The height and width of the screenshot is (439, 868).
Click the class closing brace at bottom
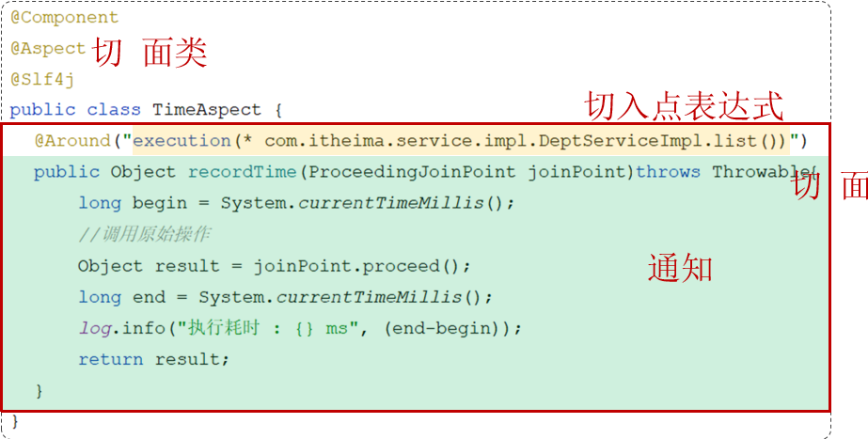15,422
